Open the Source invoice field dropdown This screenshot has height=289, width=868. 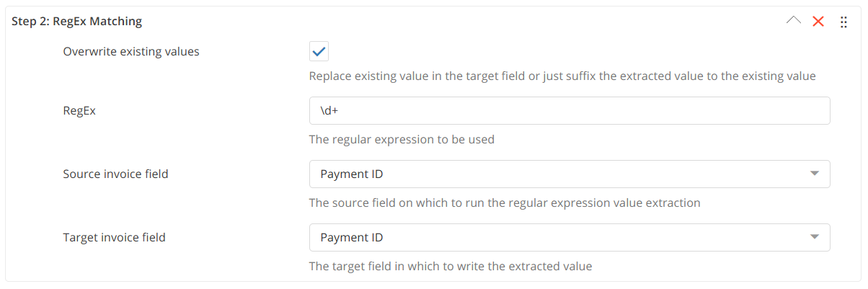point(570,174)
